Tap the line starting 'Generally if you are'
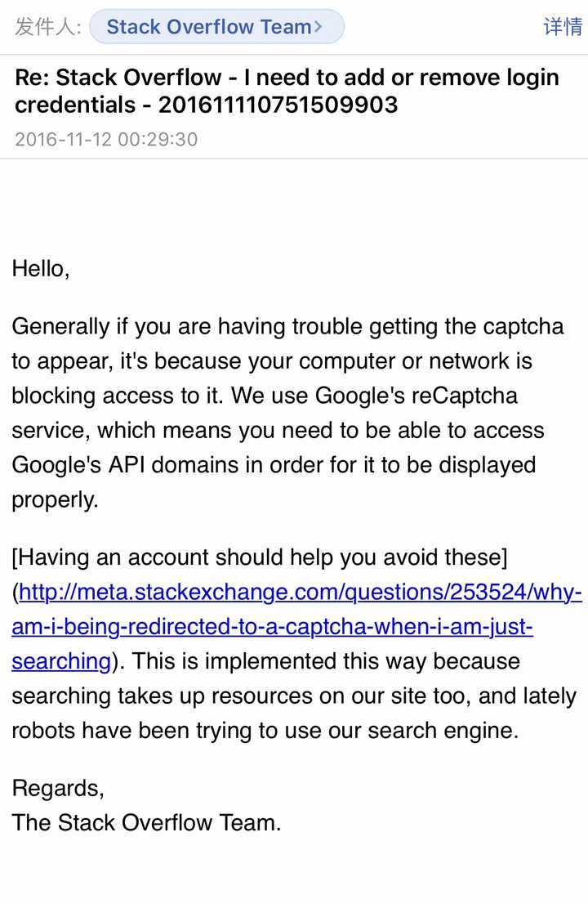 pyautogui.click(x=287, y=327)
